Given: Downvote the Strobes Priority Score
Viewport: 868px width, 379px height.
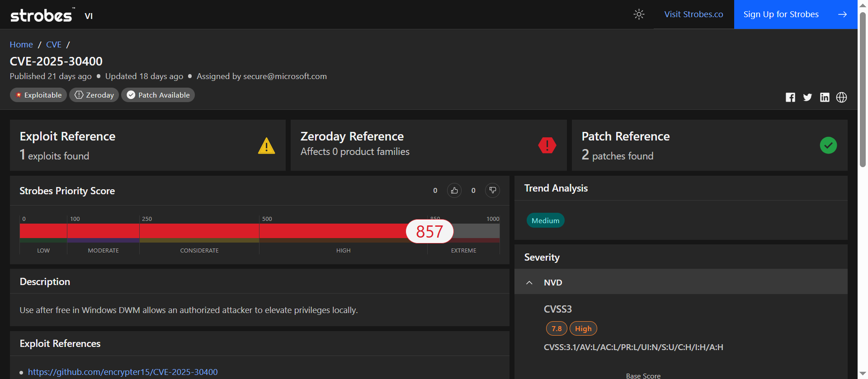Looking at the screenshot, I should click(x=493, y=191).
